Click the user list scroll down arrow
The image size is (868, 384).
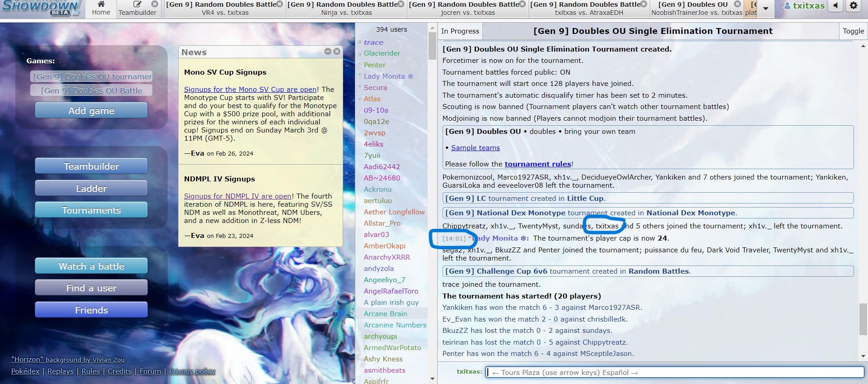(432, 379)
